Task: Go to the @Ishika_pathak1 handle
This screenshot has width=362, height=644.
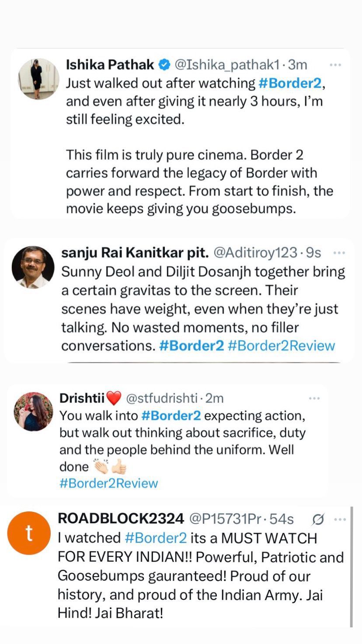Action: pos(226,65)
